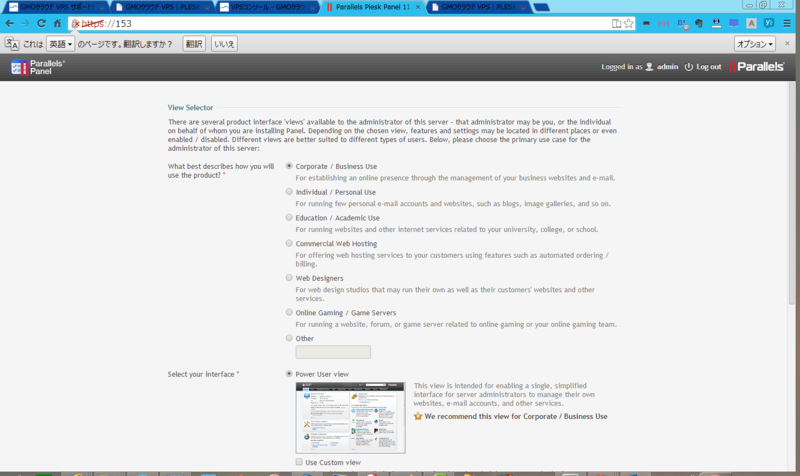The width and height of the screenshot is (800, 476).
Task: Click the View Selector heading
Action: (190, 108)
